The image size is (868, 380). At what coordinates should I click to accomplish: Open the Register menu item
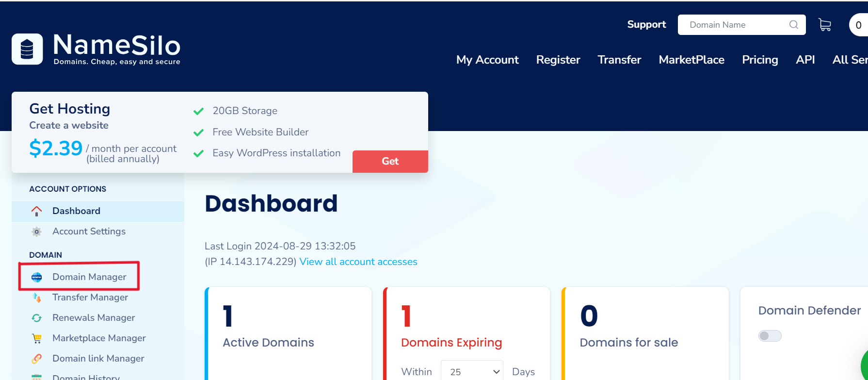pos(558,60)
